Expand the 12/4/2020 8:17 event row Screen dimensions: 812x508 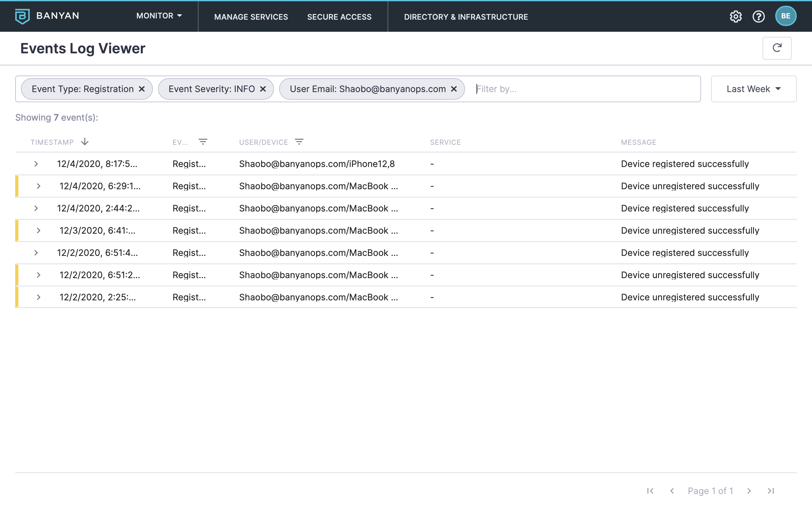point(36,164)
